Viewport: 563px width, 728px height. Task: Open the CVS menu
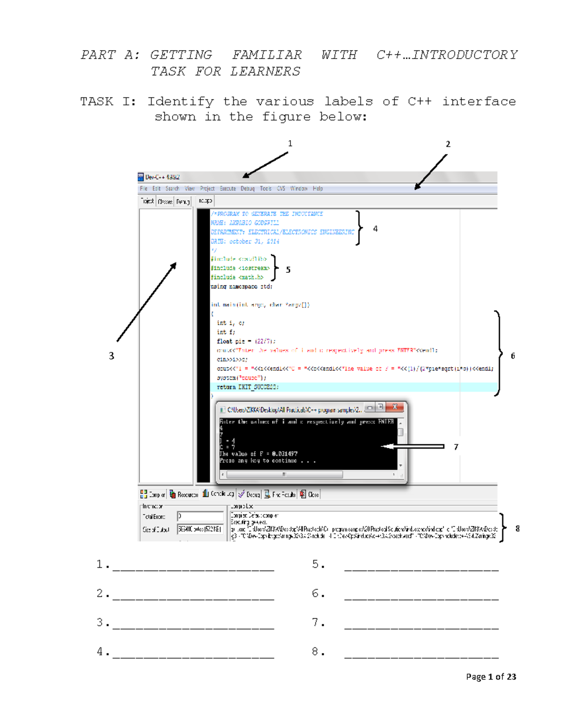click(281, 188)
